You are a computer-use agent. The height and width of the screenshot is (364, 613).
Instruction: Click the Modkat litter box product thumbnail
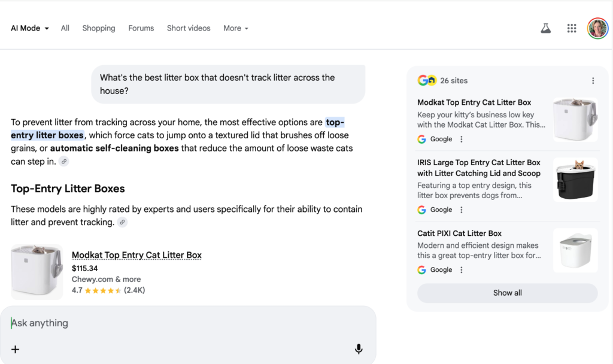[36, 271]
